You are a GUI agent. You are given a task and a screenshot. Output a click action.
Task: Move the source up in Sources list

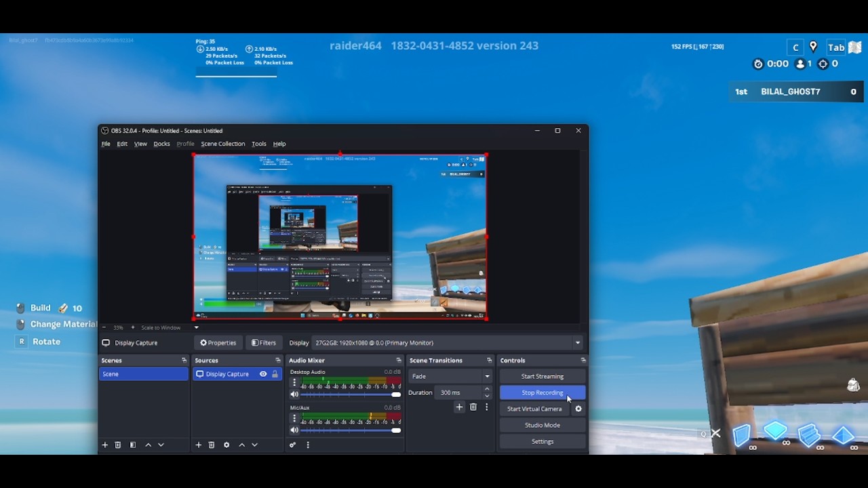pyautogui.click(x=242, y=445)
